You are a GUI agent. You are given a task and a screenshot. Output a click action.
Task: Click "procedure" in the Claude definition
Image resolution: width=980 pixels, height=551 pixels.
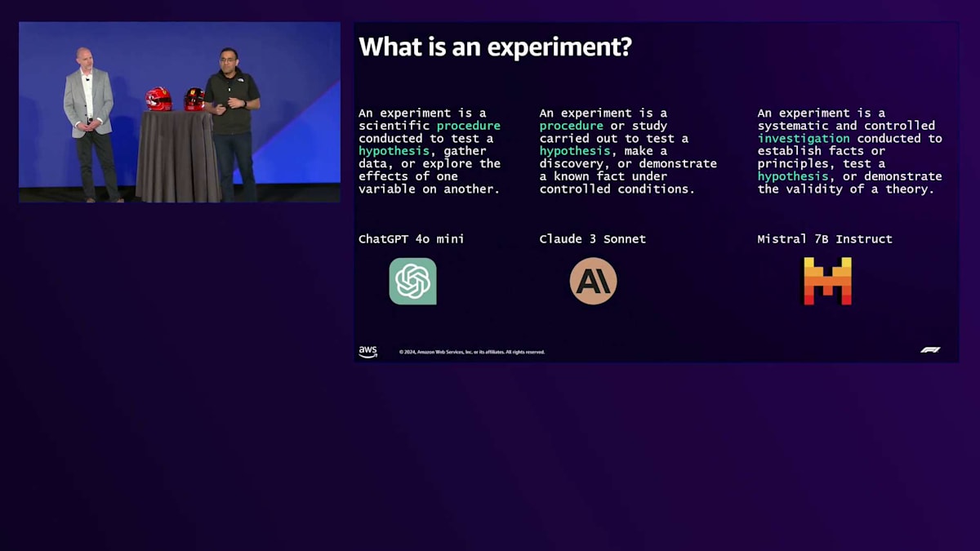pos(572,126)
